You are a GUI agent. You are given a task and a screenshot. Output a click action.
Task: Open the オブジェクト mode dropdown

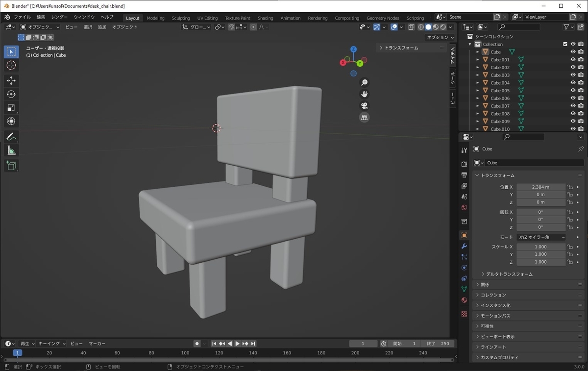coord(40,27)
